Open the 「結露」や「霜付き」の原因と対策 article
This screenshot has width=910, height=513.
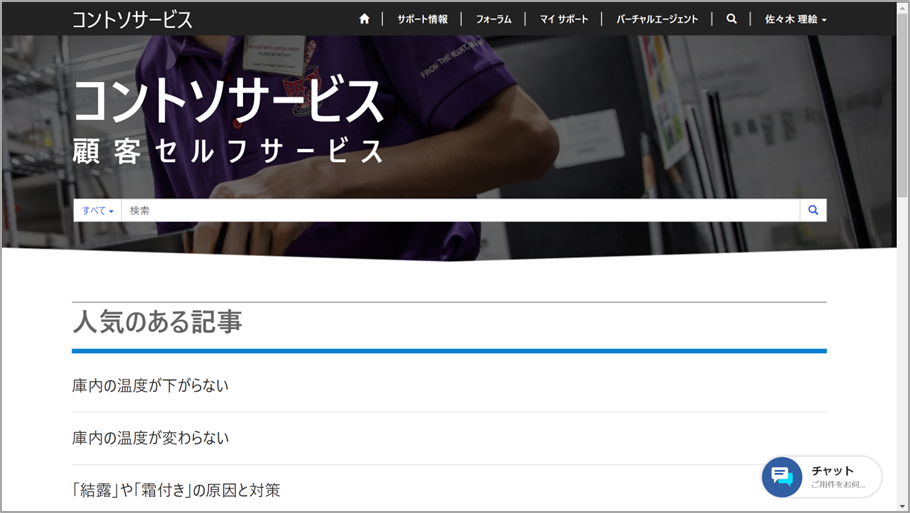tap(176, 490)
